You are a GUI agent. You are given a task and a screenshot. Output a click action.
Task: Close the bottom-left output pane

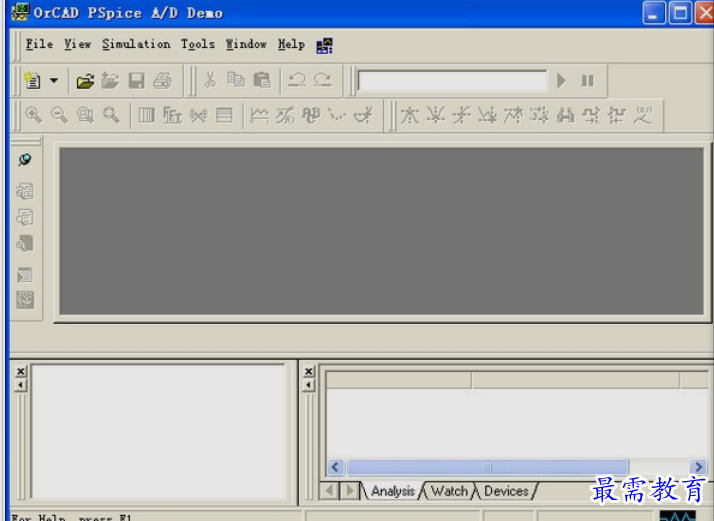pyautogui.click(x=21, y=371)
